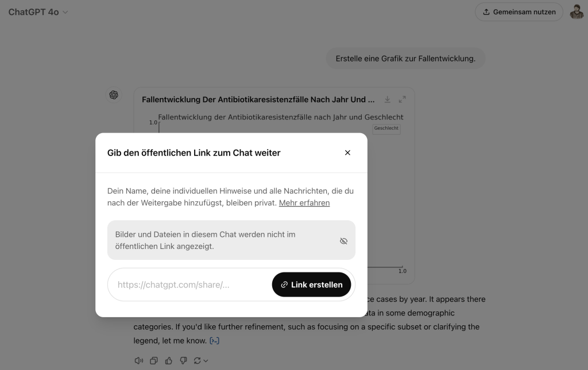
Task: Copy the response with the copy icon
Action: 154,361
